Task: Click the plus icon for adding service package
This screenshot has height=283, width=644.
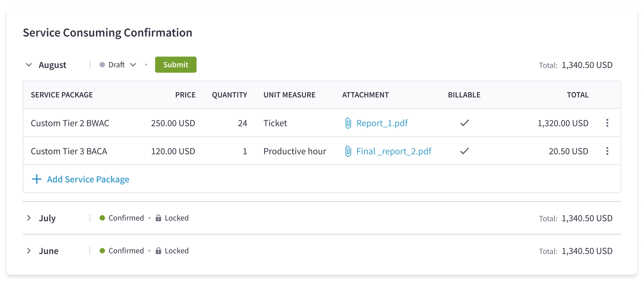Action: (37, 179)
